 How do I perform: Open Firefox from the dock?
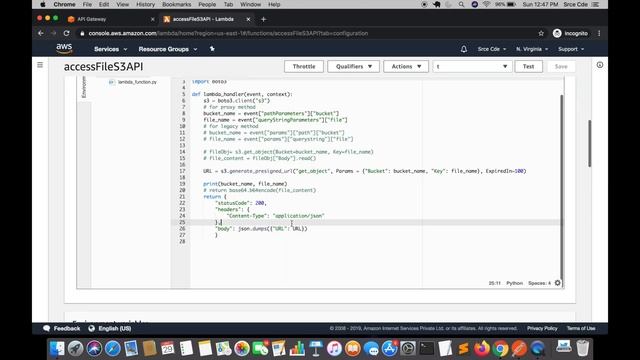[x=482, y=349]
